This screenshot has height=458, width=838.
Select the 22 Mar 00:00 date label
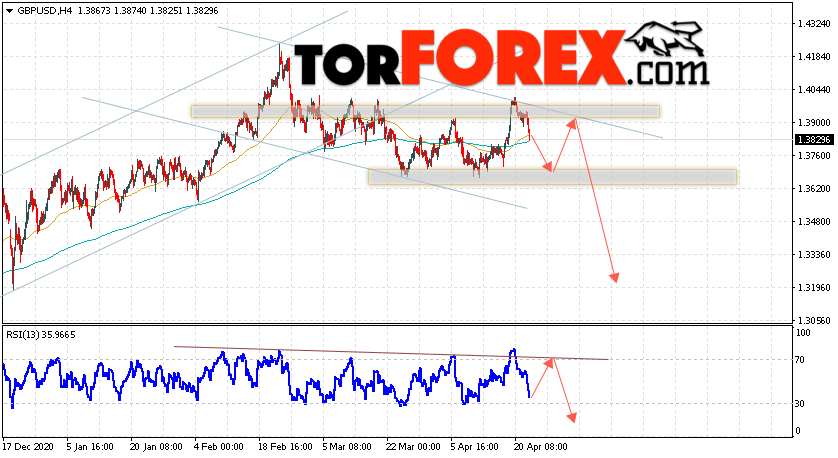coord(413,447)
